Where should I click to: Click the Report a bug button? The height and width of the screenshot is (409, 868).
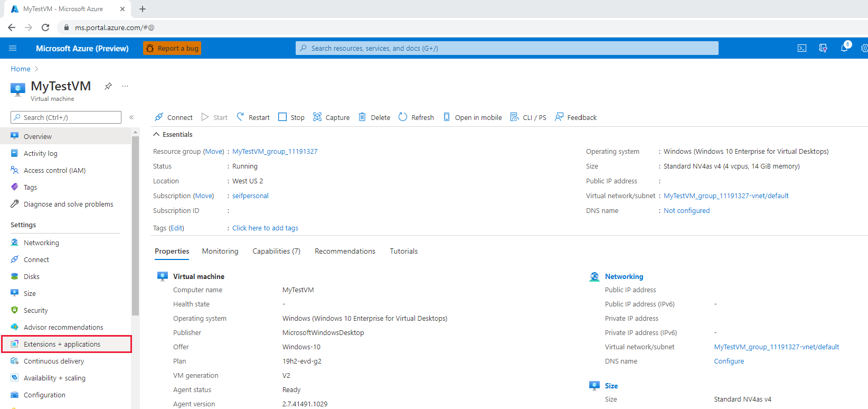point(172,48)
